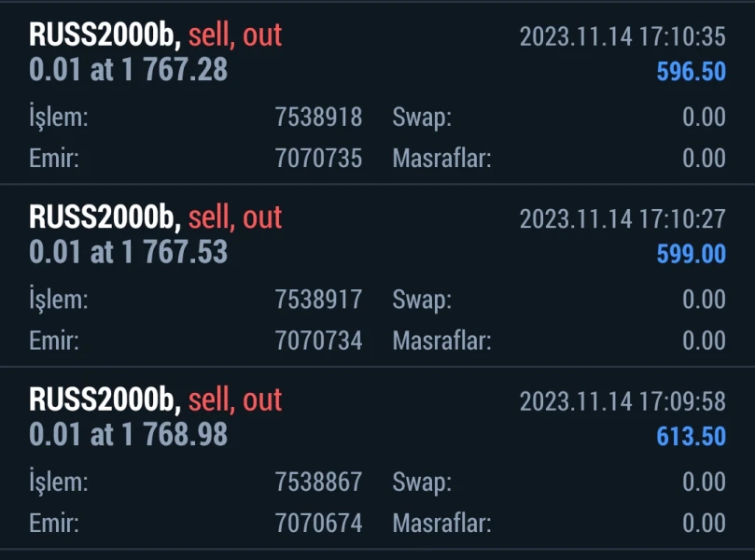Click the 596.50 profit value
This screenshot has width=755, height=560.
691,72
